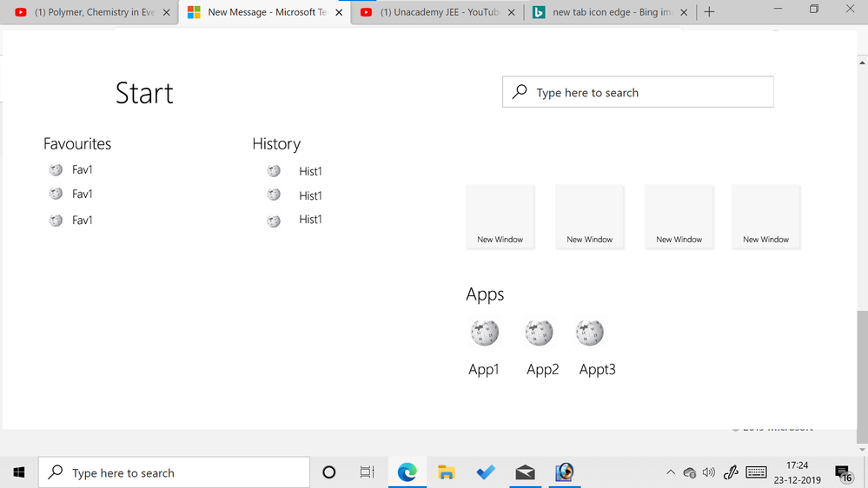Open File Explorer from the taskbar
Screen dimensions: 868x488
click(447, 472)
